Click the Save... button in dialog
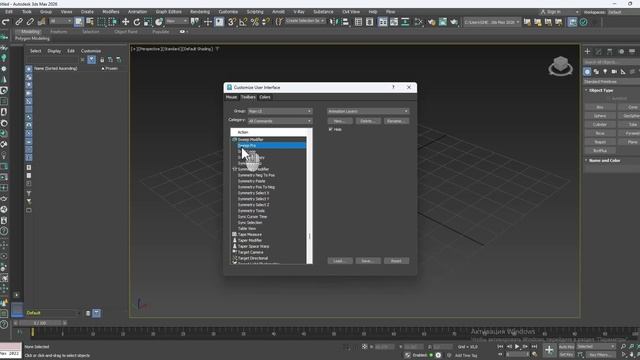The width and height of the screenshot is (640, 360). 368,261
